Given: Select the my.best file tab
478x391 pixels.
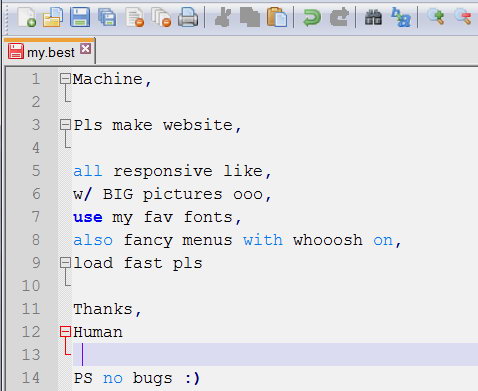Looking at the screenshot, I should pyautogui.click(x=50, y=52).
